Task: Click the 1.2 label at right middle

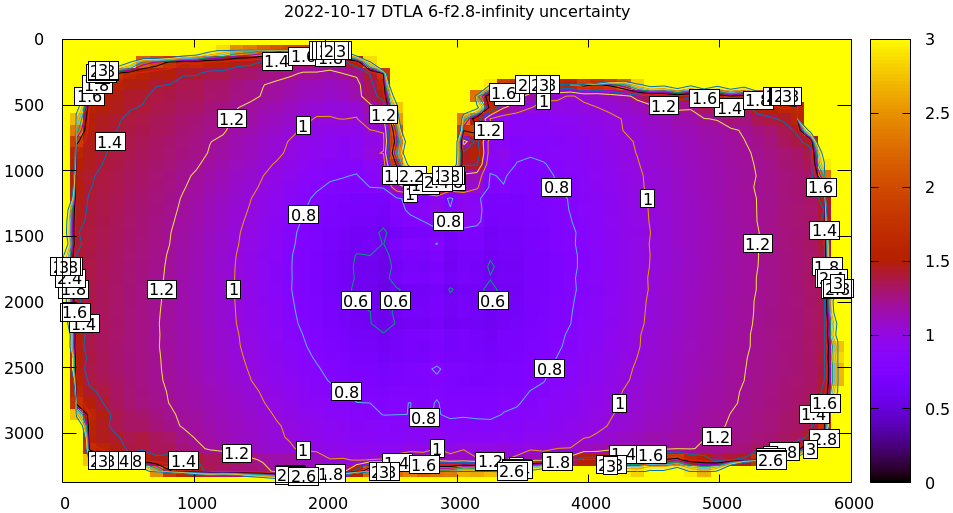Action: [758, 244]
